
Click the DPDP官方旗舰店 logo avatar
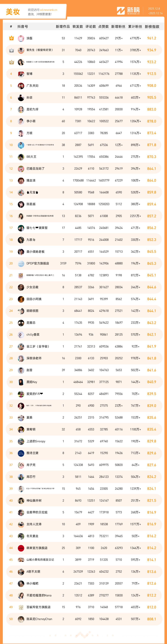tap(21, 263)
